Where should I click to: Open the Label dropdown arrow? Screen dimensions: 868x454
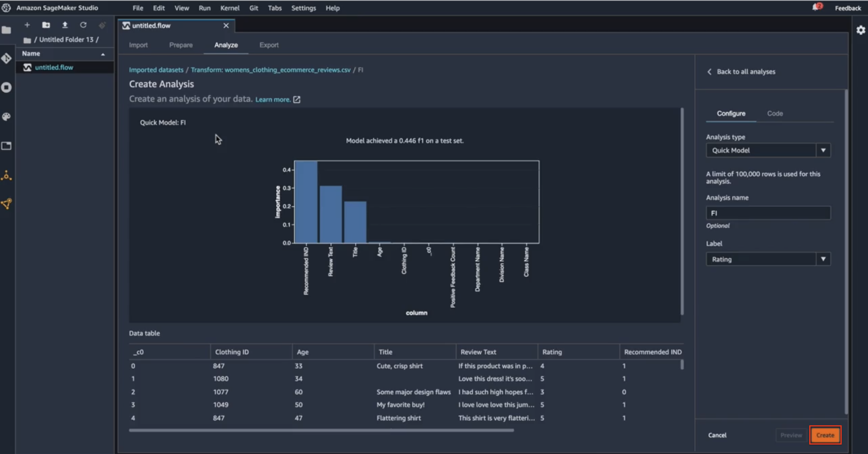(823, 259)
